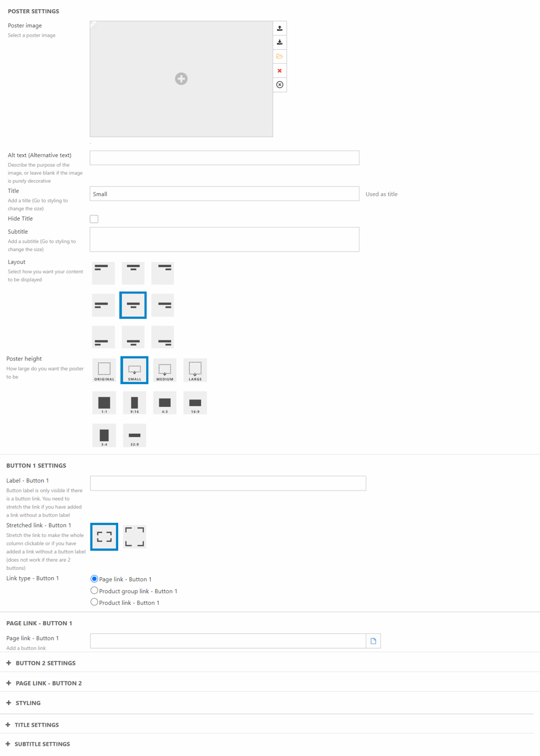This screenshot has width=540, height=756.
Task: Pick the 16:9 aspect ratio icon
Action: (195, 403)
